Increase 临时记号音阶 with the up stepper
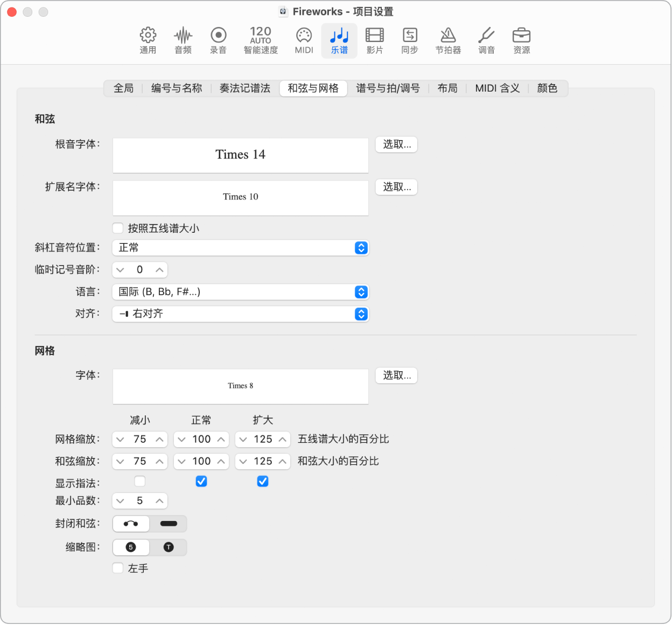This screenshot has width=672, height=625. [x=159, y=269]
